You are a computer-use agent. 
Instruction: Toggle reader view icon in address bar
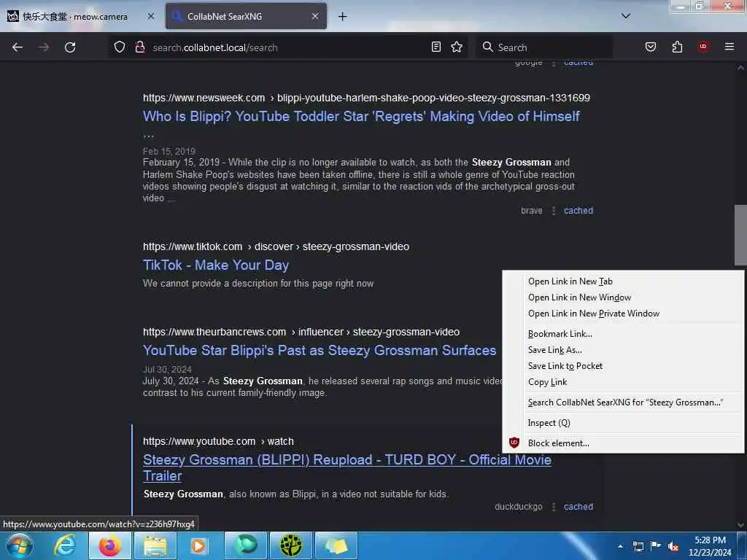point(436,47)
